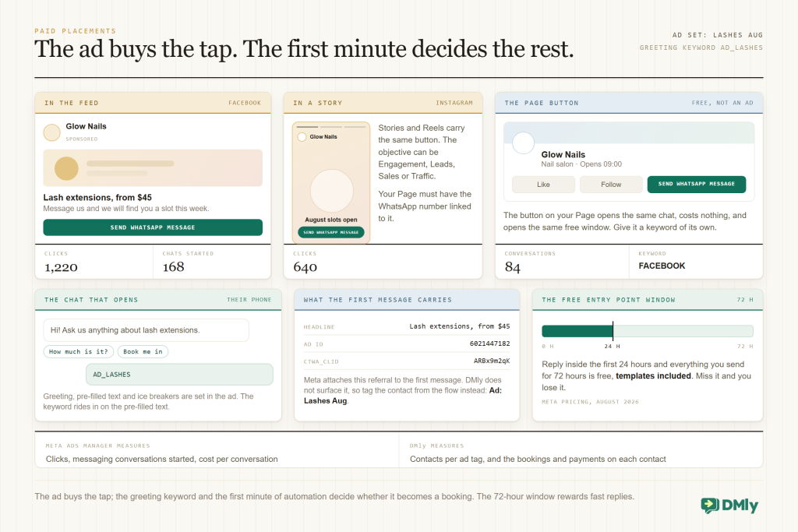Click 'The Free Entry Point Window' header
798x532 pixels.
click(648, 300)
